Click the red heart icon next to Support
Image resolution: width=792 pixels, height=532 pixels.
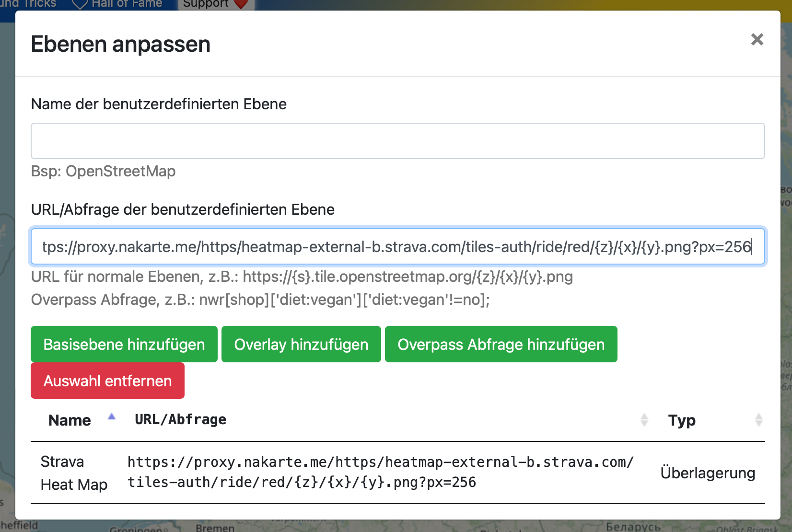pos(241,4)
